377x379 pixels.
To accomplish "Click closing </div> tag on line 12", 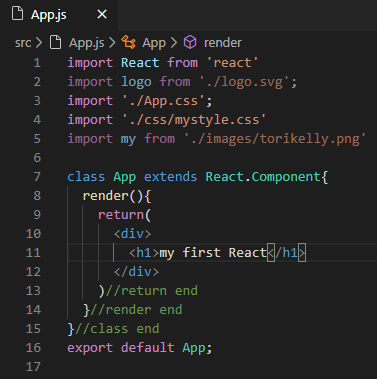I will pyautogui.click(x=136, y=272).
